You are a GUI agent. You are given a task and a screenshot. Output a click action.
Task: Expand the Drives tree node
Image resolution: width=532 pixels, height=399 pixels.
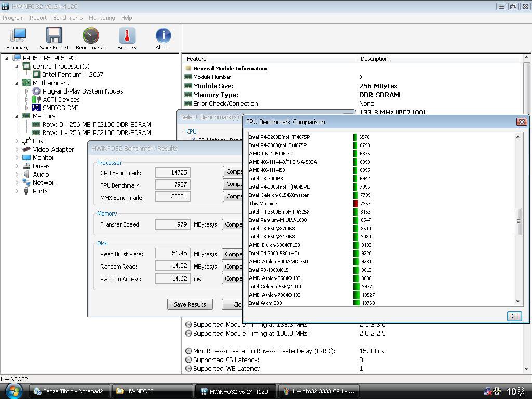point(17,166)
